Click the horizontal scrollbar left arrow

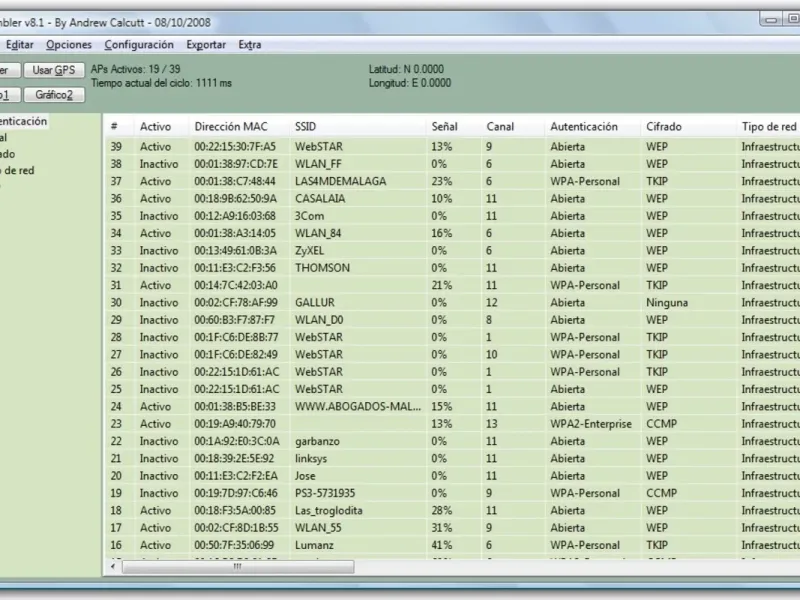coord(113,567)
